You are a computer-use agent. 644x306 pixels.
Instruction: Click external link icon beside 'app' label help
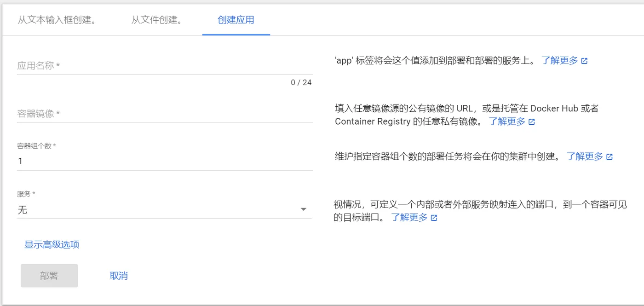pos(584,61)
